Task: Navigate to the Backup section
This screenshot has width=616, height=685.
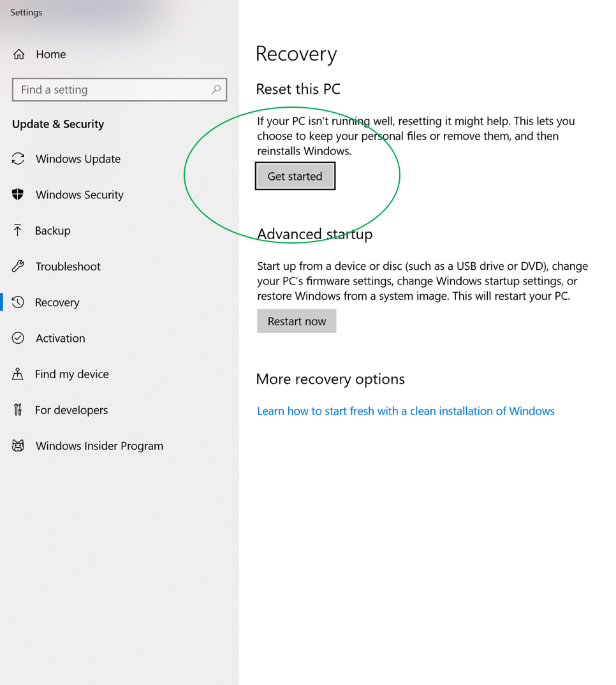Action: (54, 230)
